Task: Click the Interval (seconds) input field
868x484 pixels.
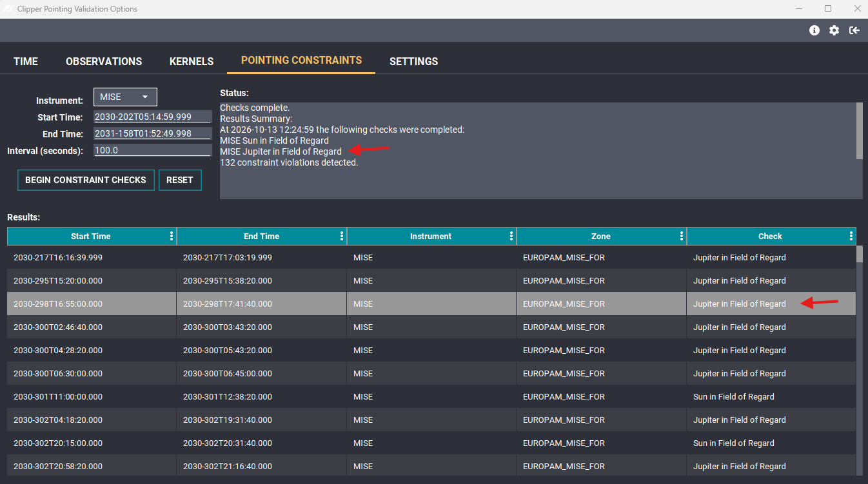Action: [153, 150]
